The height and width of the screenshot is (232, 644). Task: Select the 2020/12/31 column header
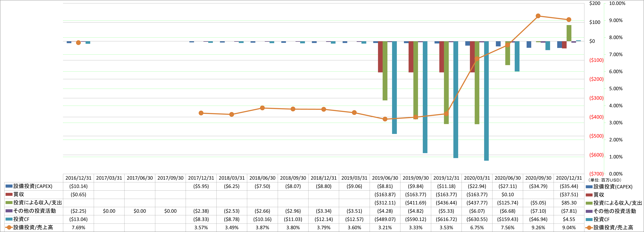coord(569,178)
